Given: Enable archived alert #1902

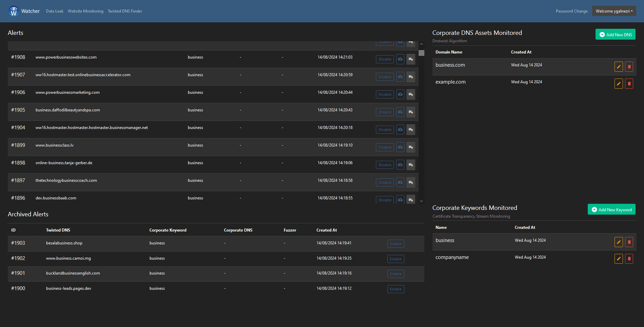Looking at the screenshot, I should [x=396, y=259].
